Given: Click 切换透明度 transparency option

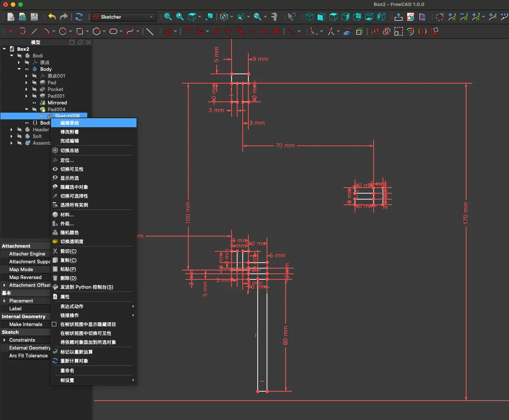Looking at the screenshot, I should 72,242.
